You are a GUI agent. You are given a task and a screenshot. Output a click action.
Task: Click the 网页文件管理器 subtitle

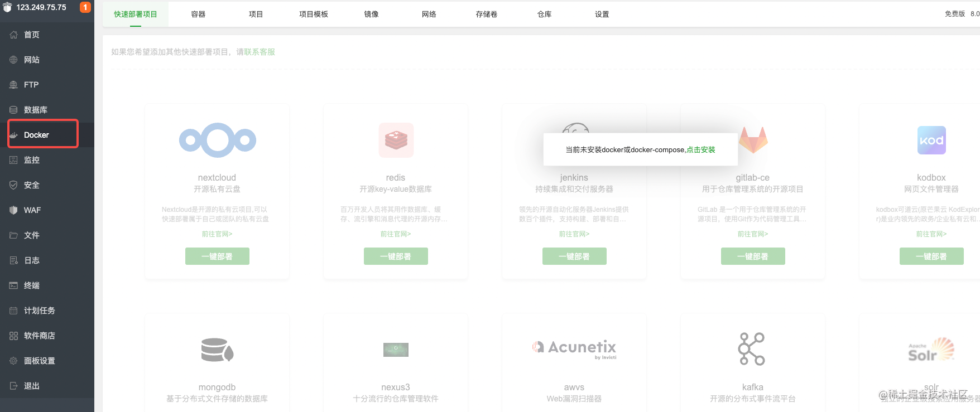[931, 189]
